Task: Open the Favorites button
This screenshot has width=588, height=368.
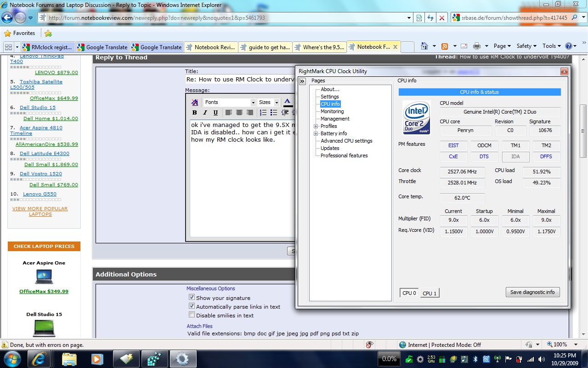Action: (19, 33)
